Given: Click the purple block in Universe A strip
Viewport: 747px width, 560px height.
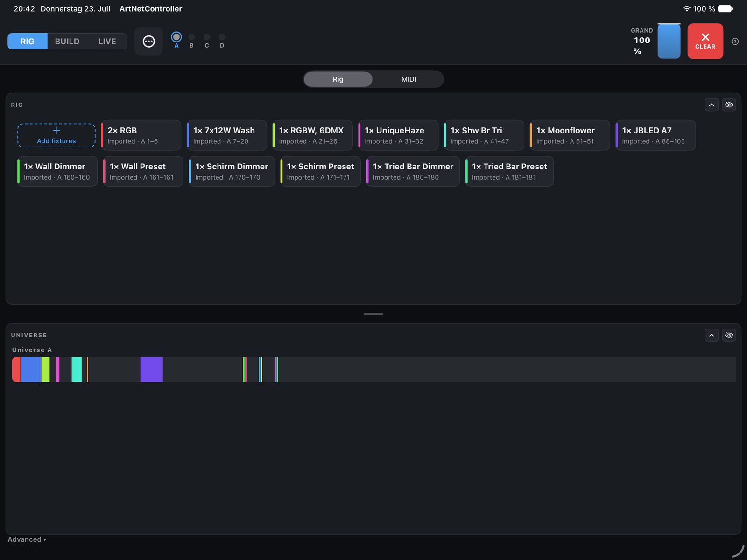Looking at the screenshot, I should [x=152, y=370].
